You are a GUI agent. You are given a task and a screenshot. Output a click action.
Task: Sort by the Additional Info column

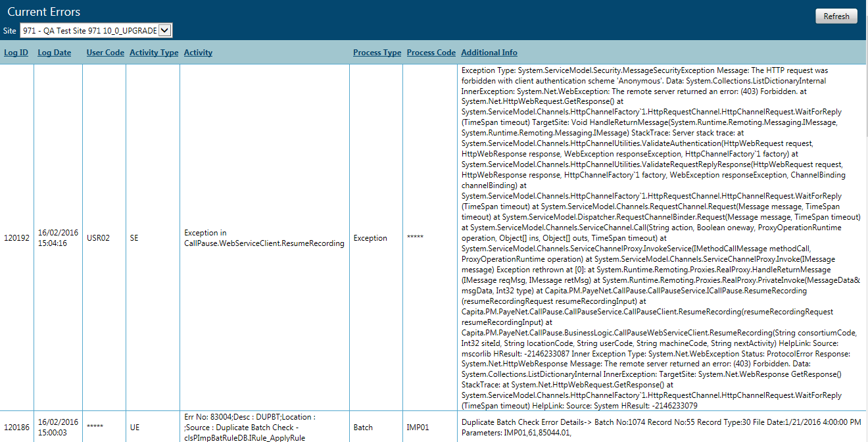click(489, 52)
